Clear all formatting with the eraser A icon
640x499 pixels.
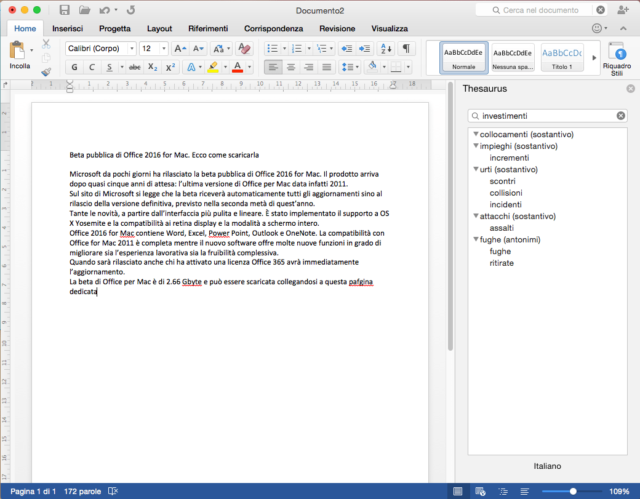244,49
